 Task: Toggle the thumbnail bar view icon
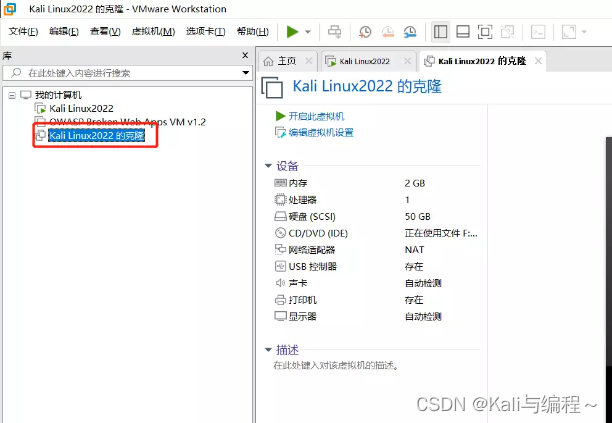coord(463,32)
